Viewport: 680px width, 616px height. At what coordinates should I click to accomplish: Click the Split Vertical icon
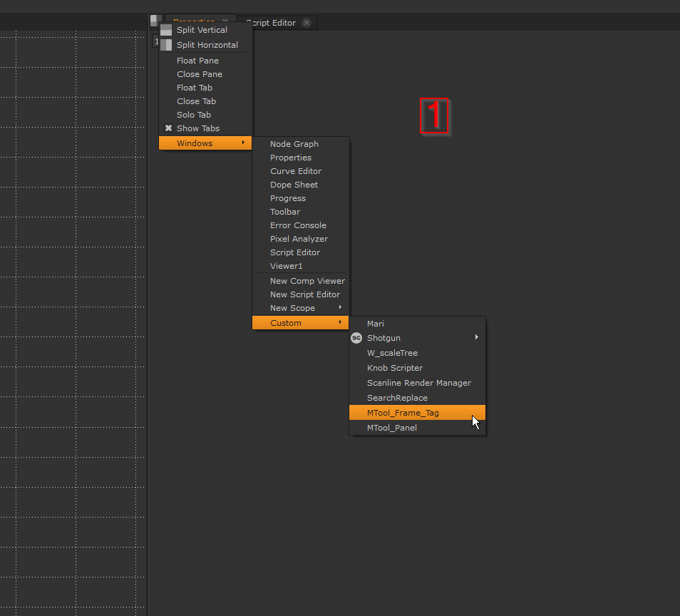tap(166, 30)
